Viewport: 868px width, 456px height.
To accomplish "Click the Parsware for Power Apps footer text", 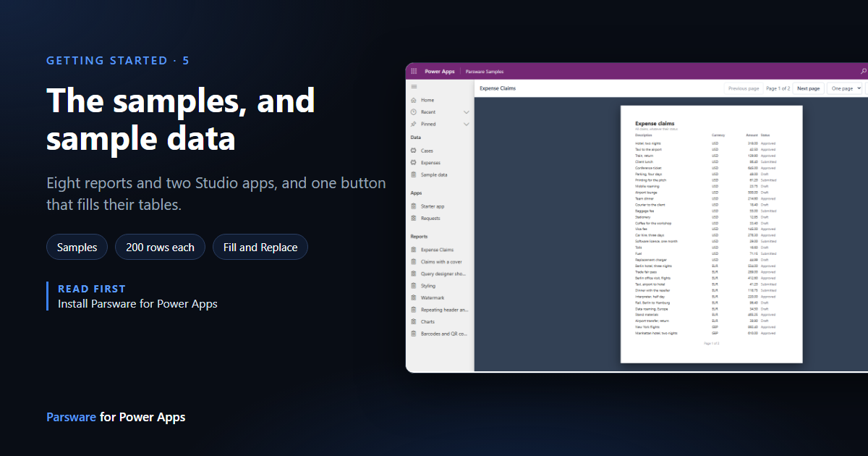I will point(116,417).
